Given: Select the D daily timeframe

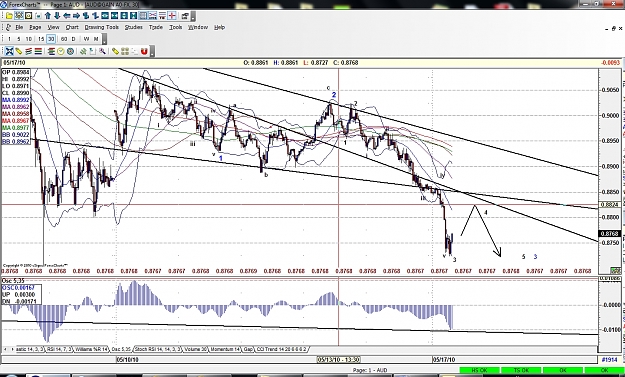Looking at the screenshot, I should point(73,39).
